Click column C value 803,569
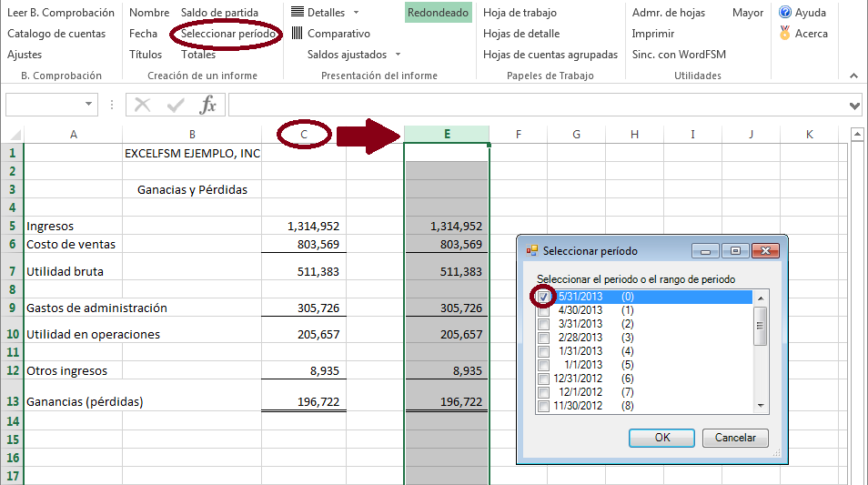 click(x=304, y=244)
